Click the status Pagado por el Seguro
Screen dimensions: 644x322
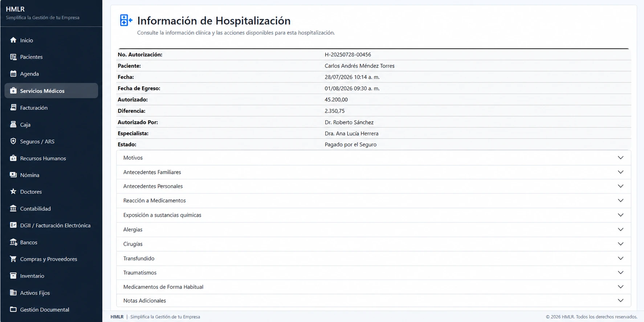tap(350, 144)
